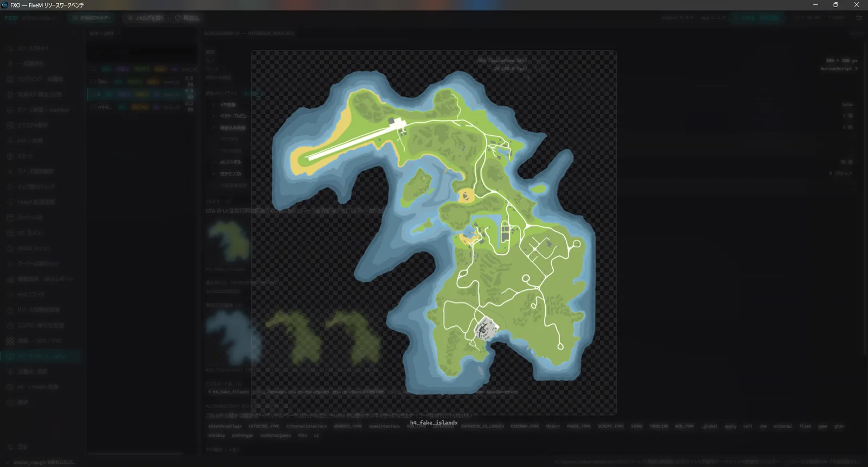
Task: Click the サーバー起動チェック play icon
Action: [x=10, y=264]
